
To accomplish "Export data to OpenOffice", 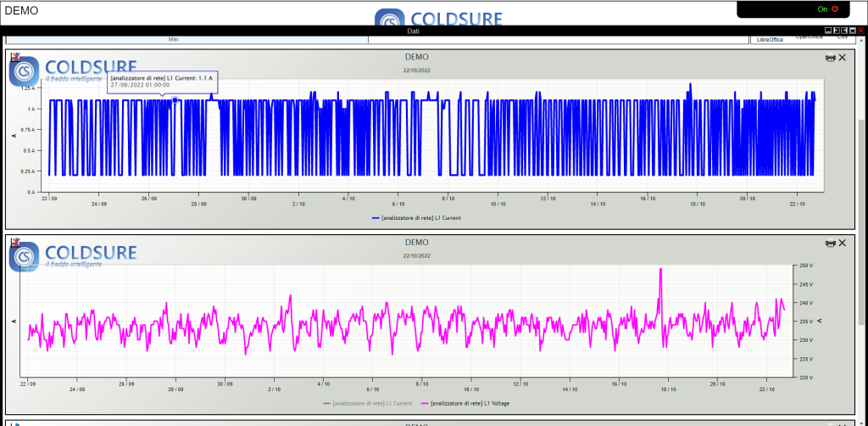I will (810, 38).
